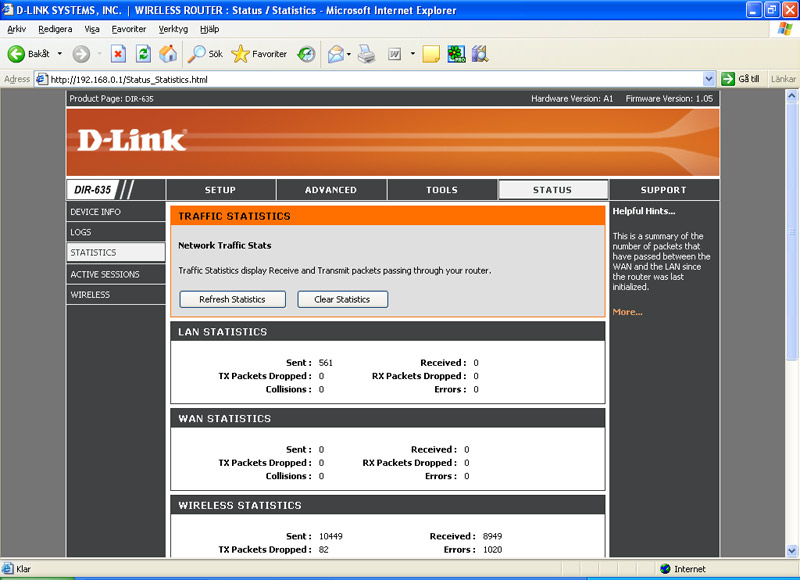The height and width of the screenshot is (580, 800).
Task: Click the Stop loading icon
Action: tap(118, 54)
